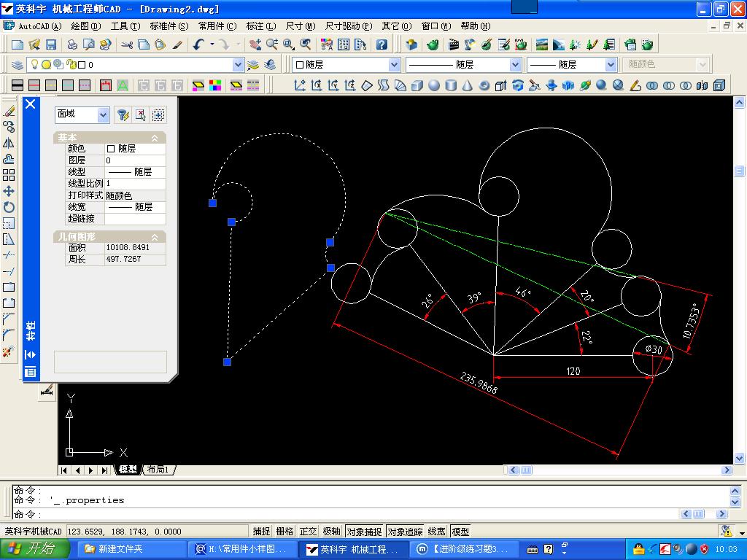The image size is (747, 560).
Task: Open the 绘图(D) menu
Action: [x=85, y=26]
